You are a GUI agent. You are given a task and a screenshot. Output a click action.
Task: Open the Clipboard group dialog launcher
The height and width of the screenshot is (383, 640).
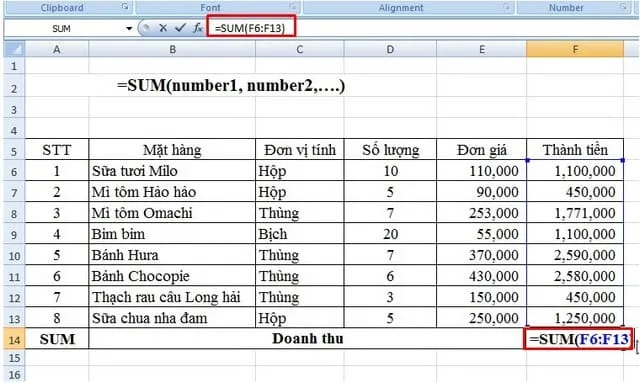point(125,7)
